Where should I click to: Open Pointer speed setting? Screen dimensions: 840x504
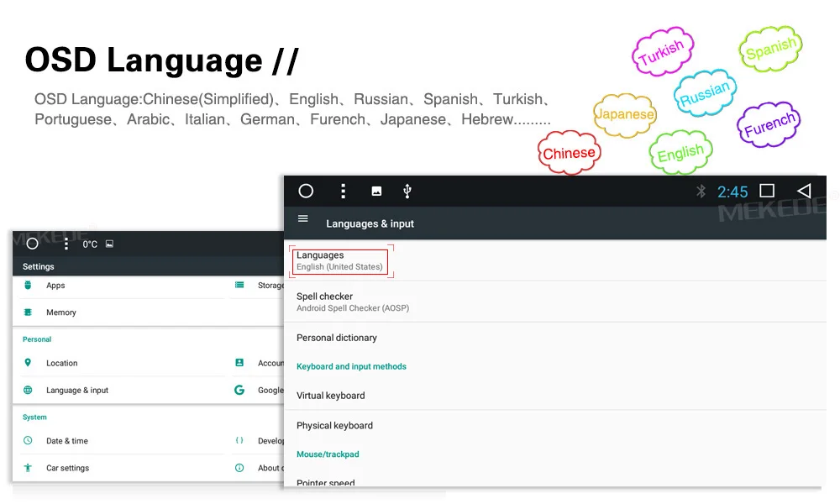(555, 481)
